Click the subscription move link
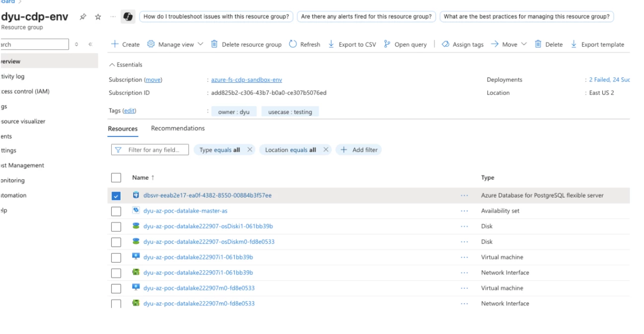 pos(153,80)
